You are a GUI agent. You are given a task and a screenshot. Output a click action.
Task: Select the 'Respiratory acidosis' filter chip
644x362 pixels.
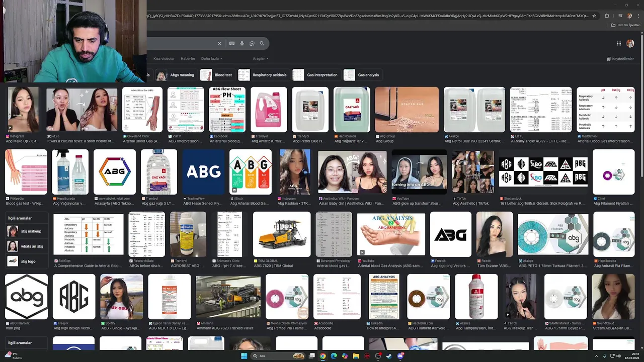pyautogui.click(x=264, y=75)
